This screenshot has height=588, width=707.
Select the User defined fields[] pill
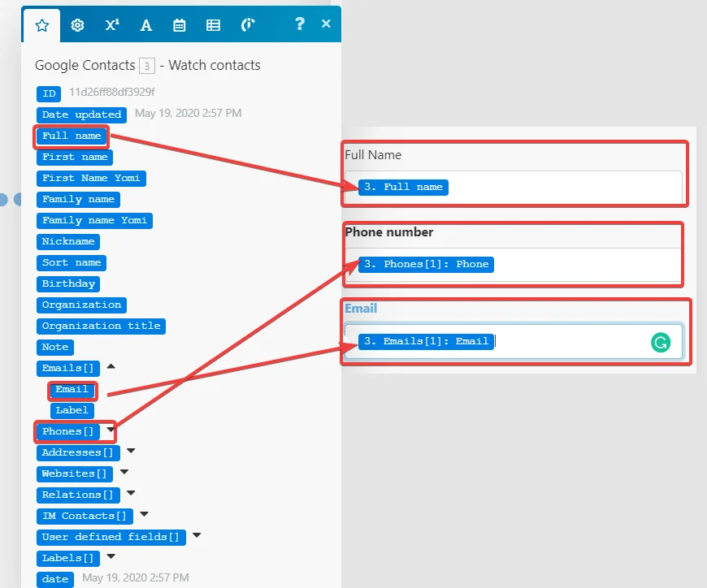point(111,538)
